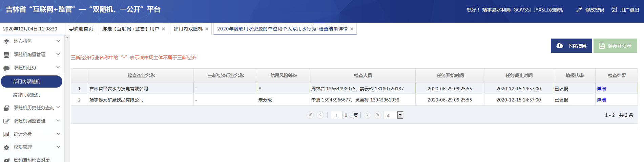Expand the 统计分析 chevron
644x162 pixels.
(x=58, y=134)
